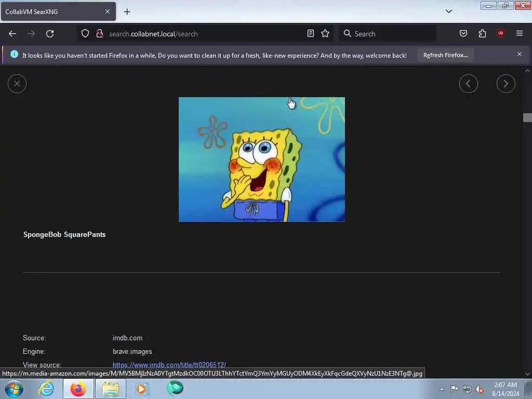This screenshot has height=399, width=532.
Task: Switch to Firefox on the taskbar
Action: 78,389
